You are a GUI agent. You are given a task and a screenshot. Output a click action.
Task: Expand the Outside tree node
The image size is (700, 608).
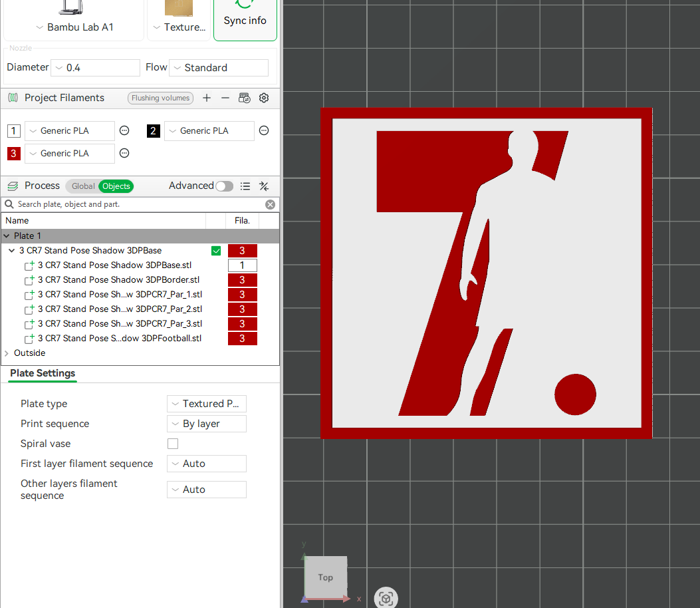pos(7,353)
